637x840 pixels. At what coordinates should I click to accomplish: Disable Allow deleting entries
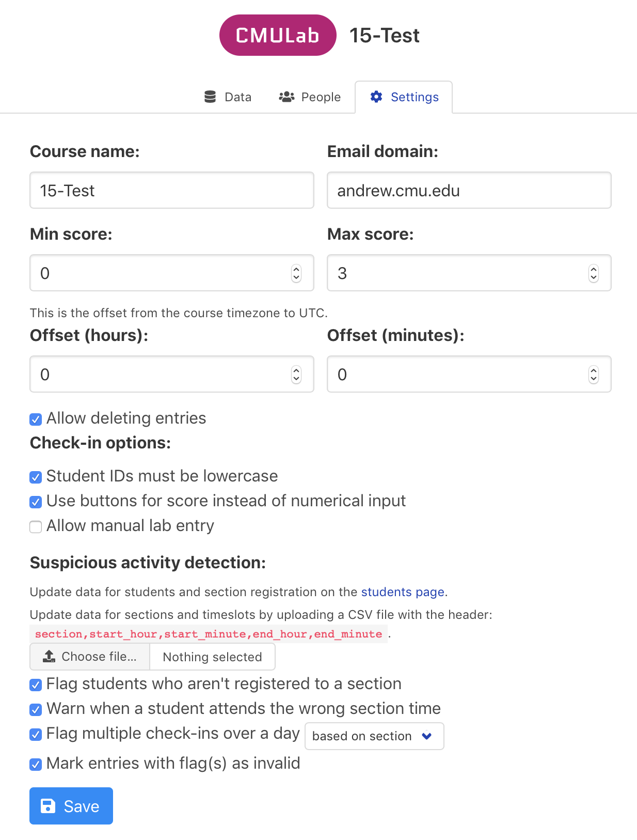36,419
